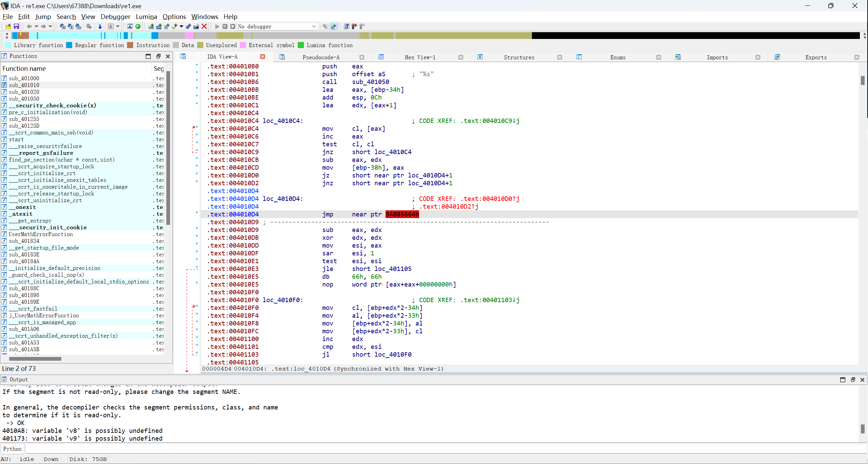Open the 'No debugger' combo box
868x464 pixels.
(x=278, y=26)
